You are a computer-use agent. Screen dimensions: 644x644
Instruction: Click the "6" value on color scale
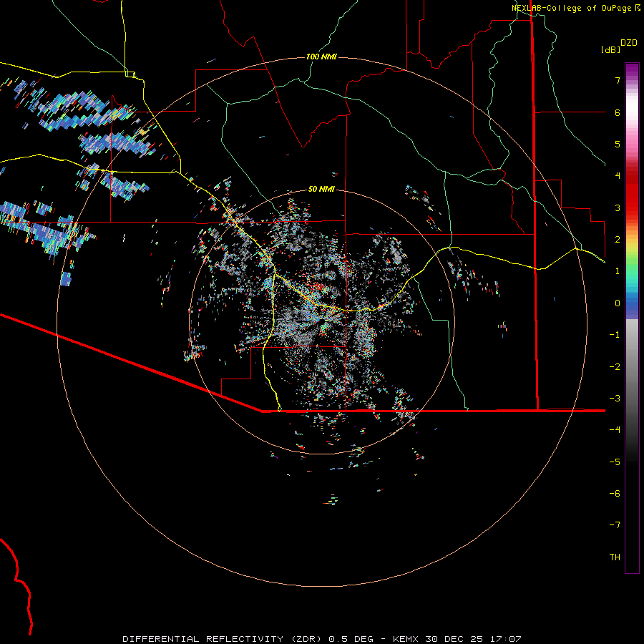click(618, 112)
